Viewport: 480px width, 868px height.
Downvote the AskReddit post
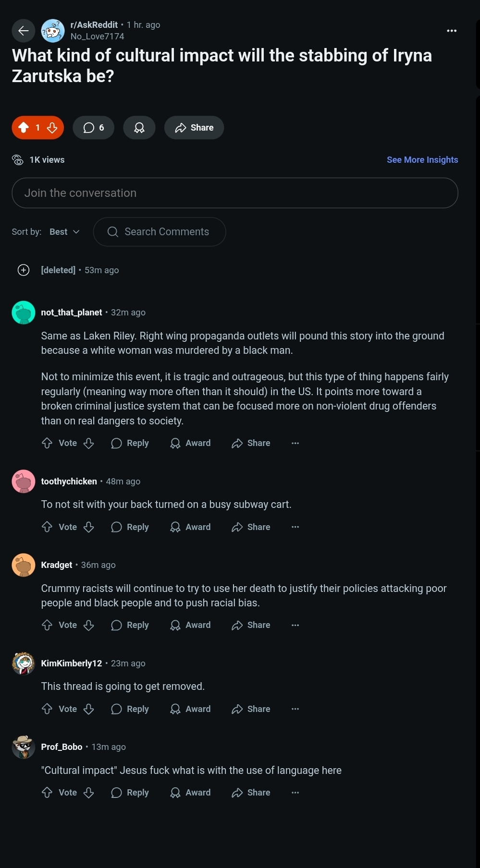pos(52,128)
